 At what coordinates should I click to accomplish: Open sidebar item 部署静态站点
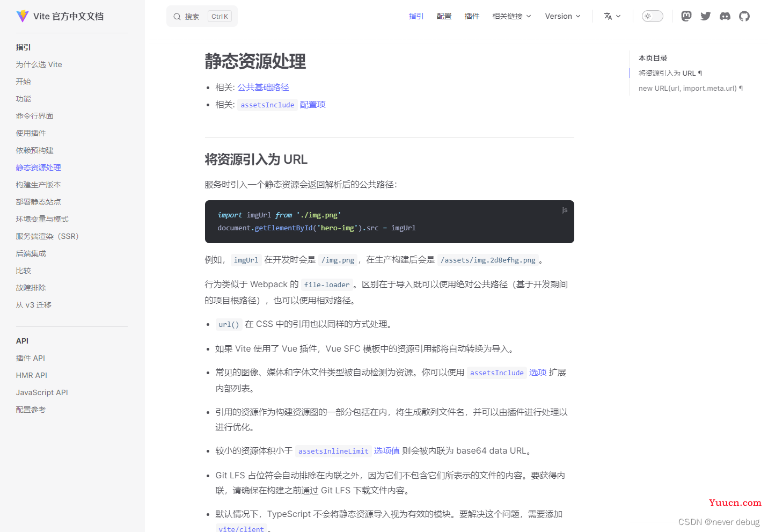pyautogui.click(x=39, y=202)
